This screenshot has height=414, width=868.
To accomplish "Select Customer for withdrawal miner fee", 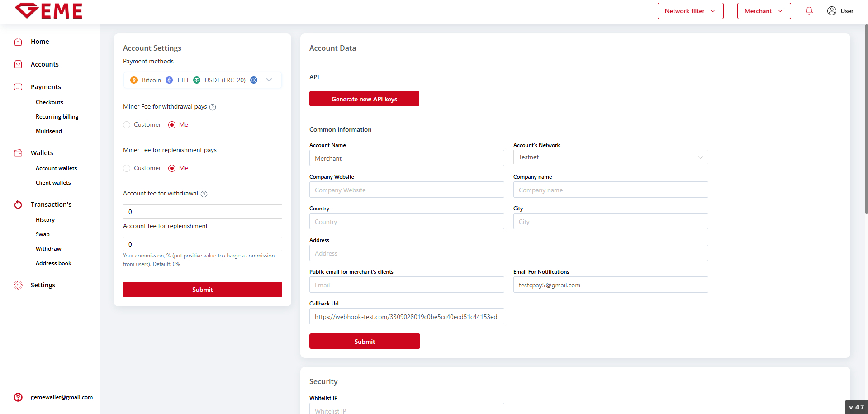I will click(127, 125).
